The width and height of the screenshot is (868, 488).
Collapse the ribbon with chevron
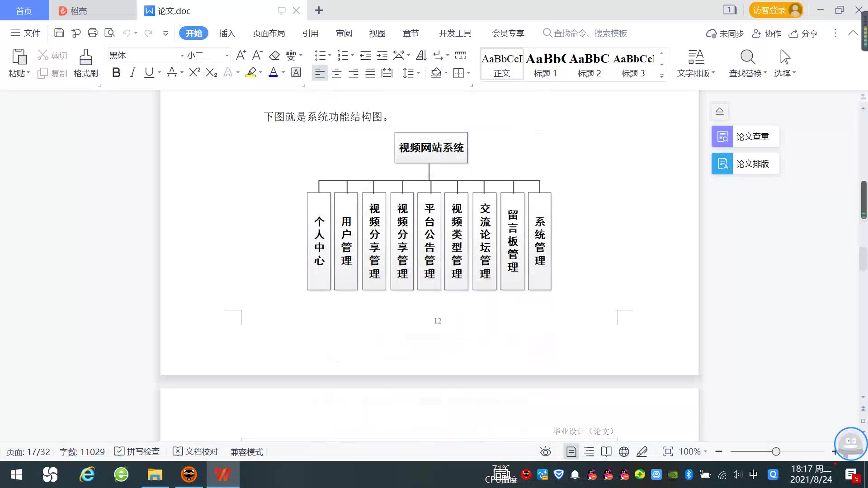click(x=853, y=33)
